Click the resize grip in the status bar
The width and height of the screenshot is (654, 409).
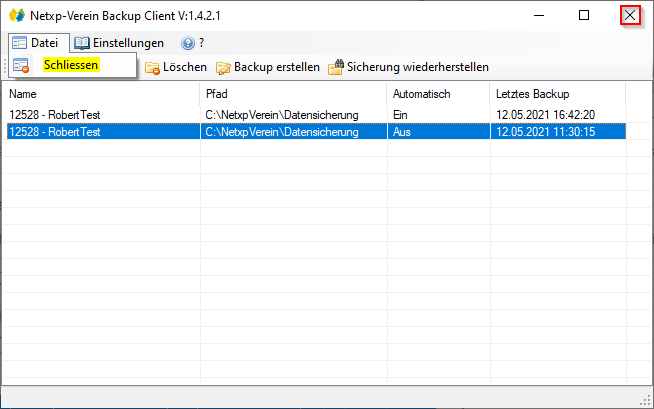coord(646,401)
